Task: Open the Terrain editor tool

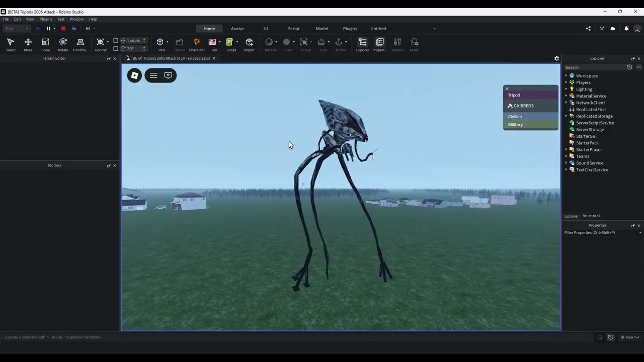Action: (x=179, y=44)
